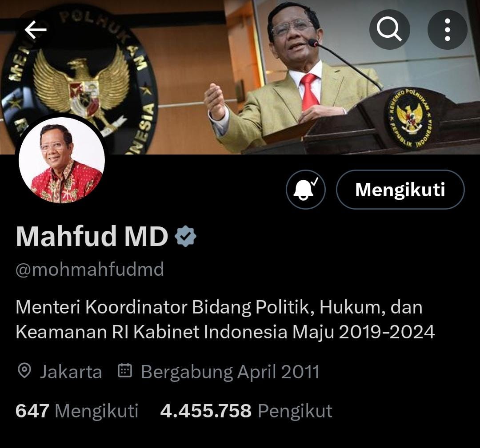The width and height of the screenshot is (480, 448).
Task: Select the @mohmahfudmd handle text
Action: tap(90, 270)
